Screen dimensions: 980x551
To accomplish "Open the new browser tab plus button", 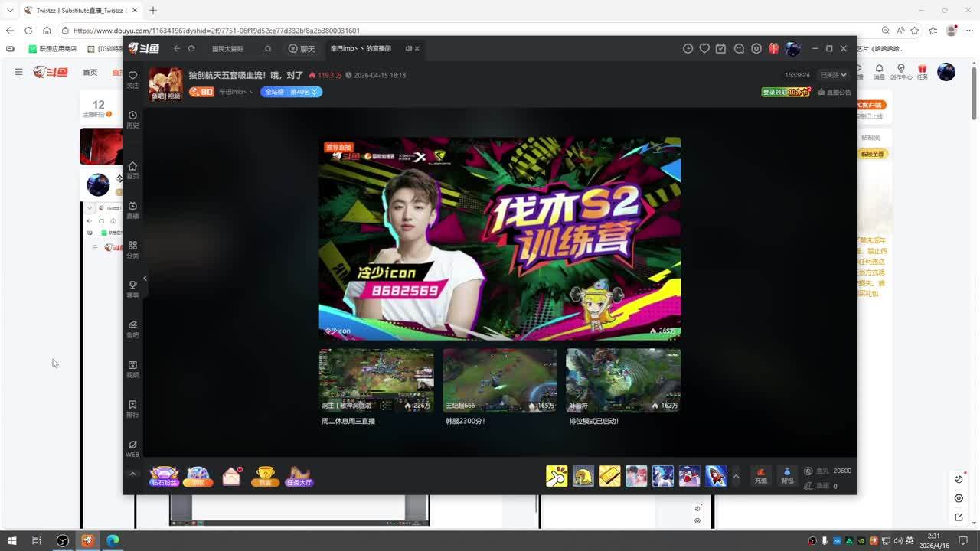I will coord(153,10).
